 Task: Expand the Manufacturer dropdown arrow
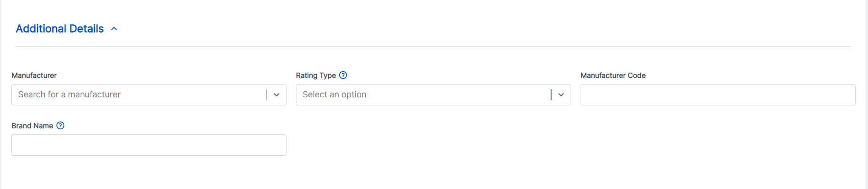277,95
